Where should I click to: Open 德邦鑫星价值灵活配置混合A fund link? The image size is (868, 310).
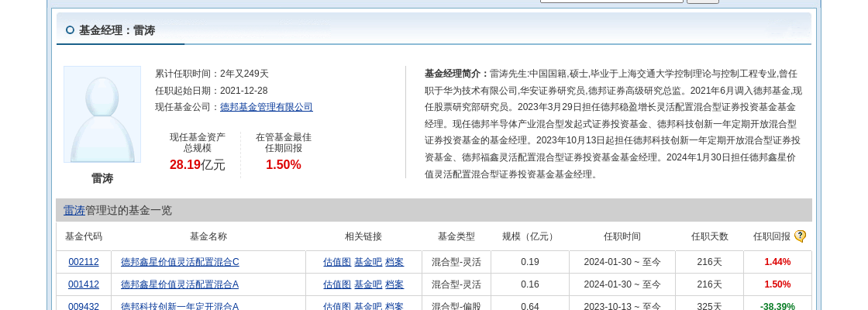pyautogui.click(x=180, y=284)
